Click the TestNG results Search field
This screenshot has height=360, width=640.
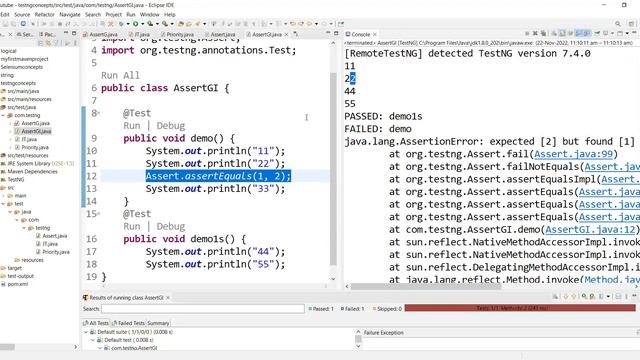click(203, 309)
